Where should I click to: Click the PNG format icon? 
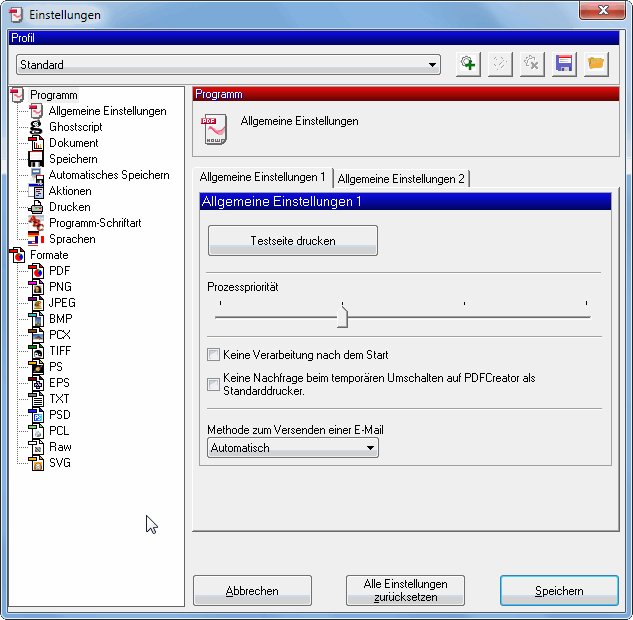click(36, 287)
